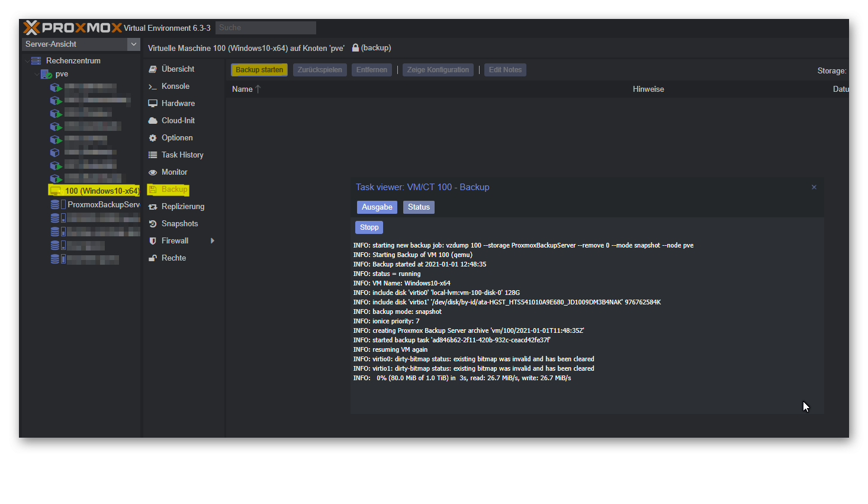This screenshot has height=504, width=868.
Task: Click the Entfernen button
Action: coord(372,70)
